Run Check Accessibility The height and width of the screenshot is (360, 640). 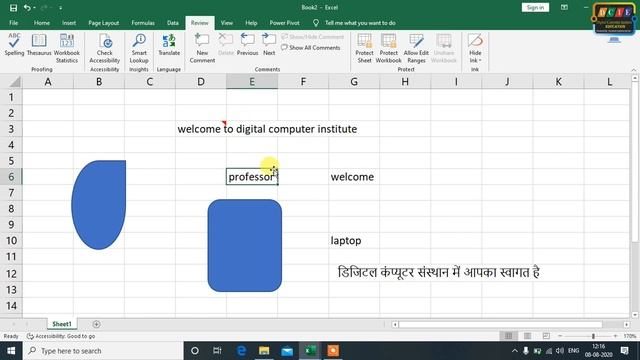coord(104,48)
